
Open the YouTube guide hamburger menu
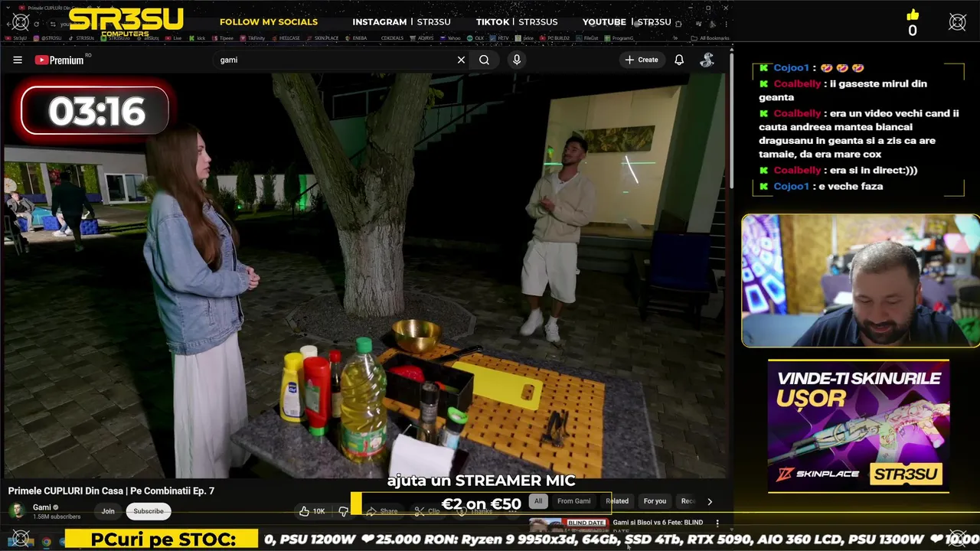(x=17, y=60)
